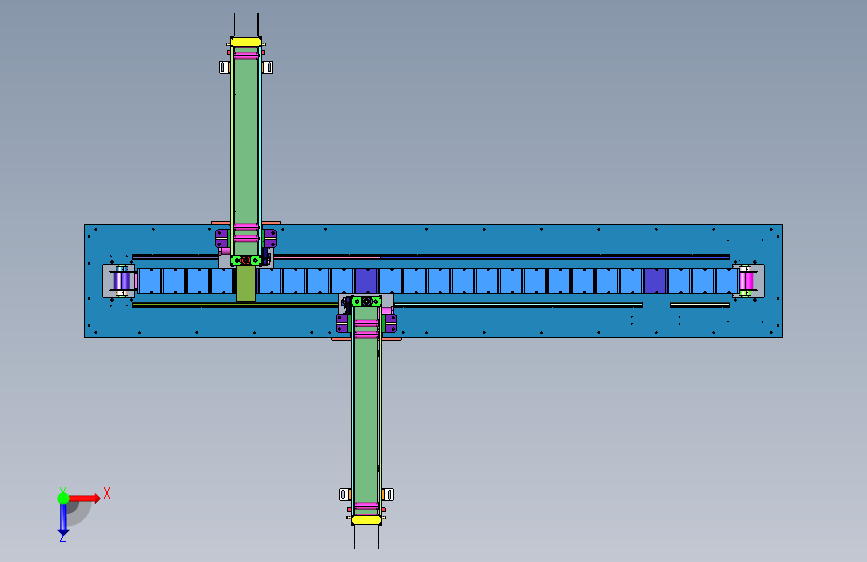Select the purple bearing block left of upper conveyor
Viewport: 867px width, 562px height.
[222, 239]
